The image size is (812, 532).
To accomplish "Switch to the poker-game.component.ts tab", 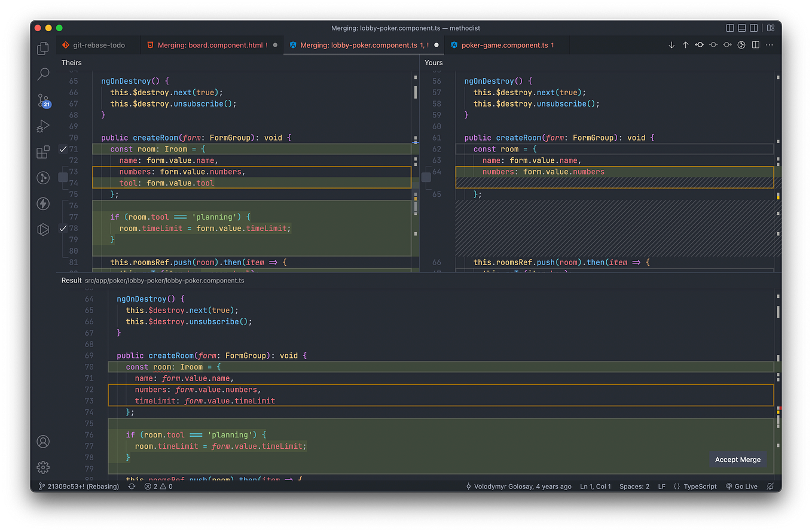I will (x=507, y=45).
